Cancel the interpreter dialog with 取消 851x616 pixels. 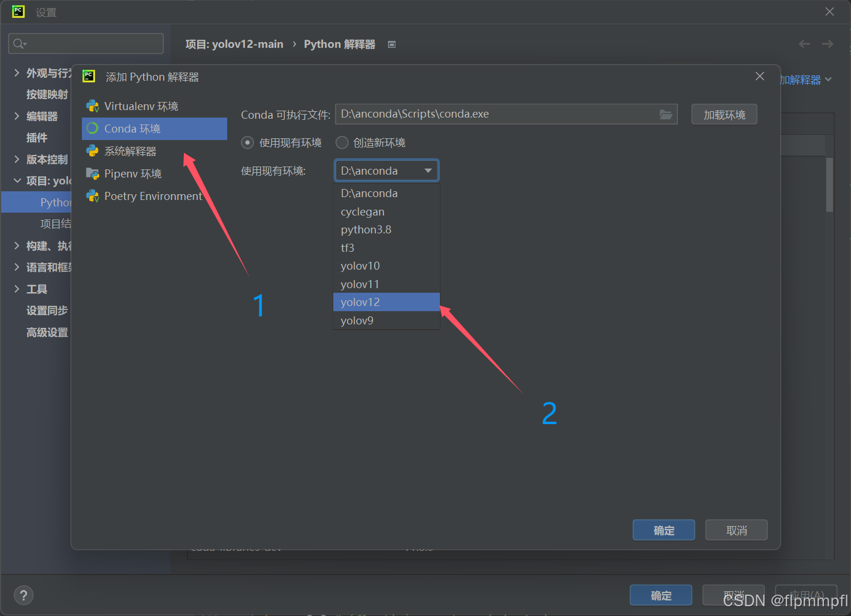pos(736,530)
